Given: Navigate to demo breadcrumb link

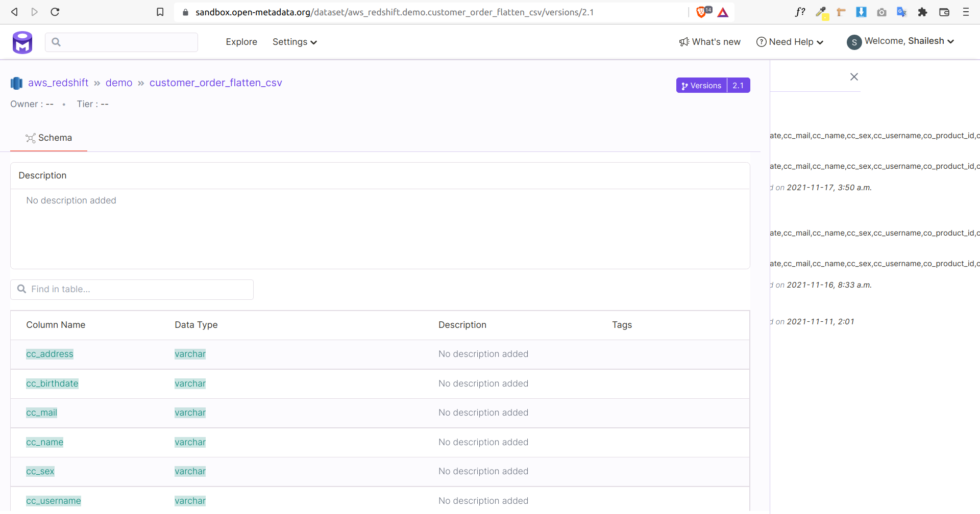Looking at the screenshot, I should tap(119, 83).
